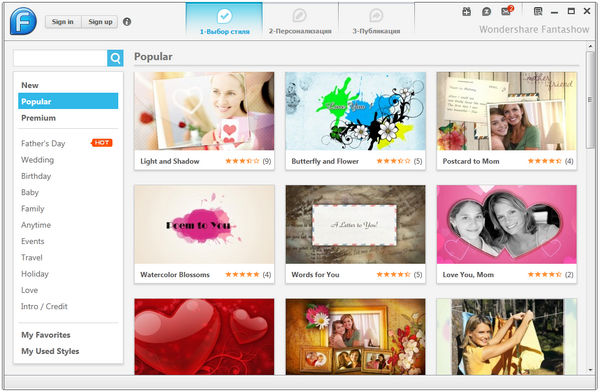Open the mail messages icon with red badge
This screenshot has height=392, width=600.
click(507, 11)
